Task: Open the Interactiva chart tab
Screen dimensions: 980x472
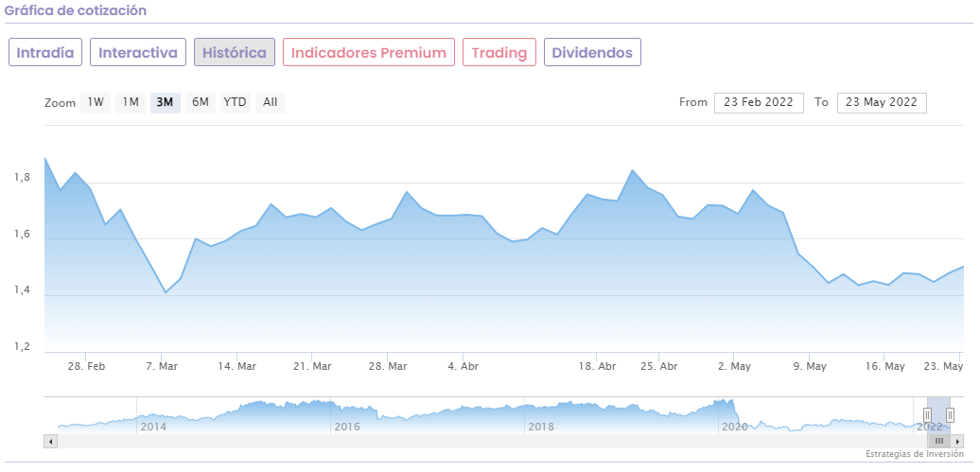Action: (x=138, y=52)
